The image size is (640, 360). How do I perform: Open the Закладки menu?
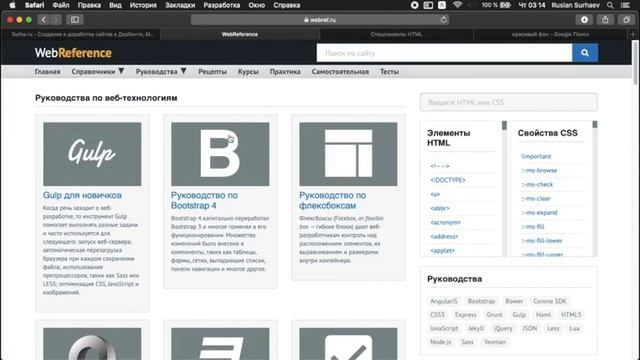point(180,5)
